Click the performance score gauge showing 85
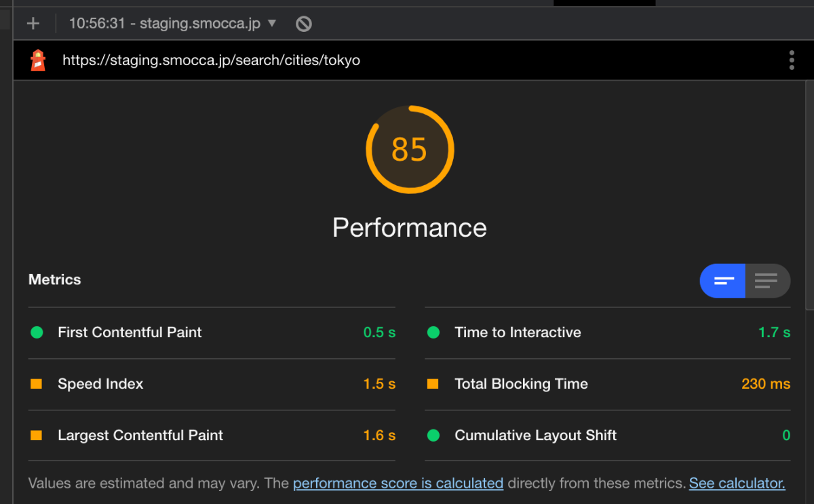This screenshot has height=504, width=814. click(x=410, y=149)
